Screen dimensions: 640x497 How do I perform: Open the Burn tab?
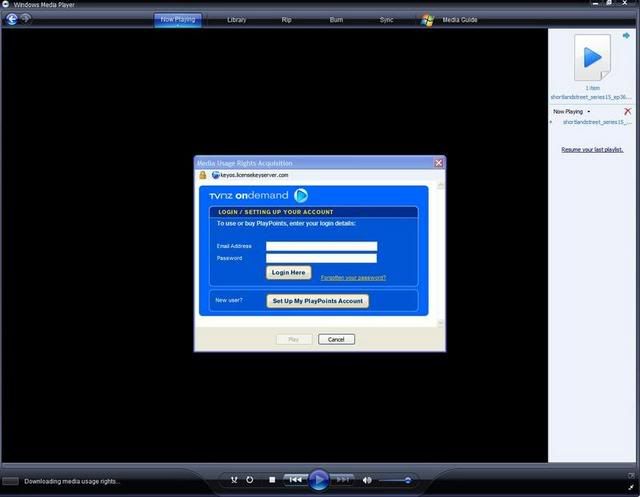[x=336, y=20]
